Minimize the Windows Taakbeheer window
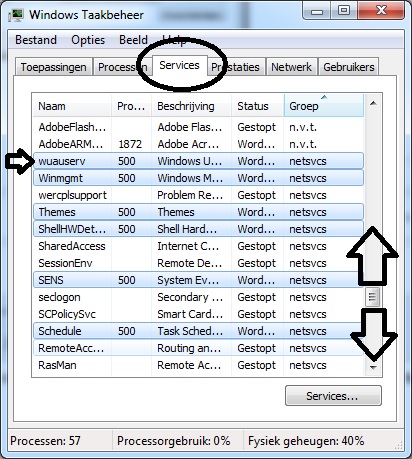This screenshot has width=412, height=459. [317, 11]
